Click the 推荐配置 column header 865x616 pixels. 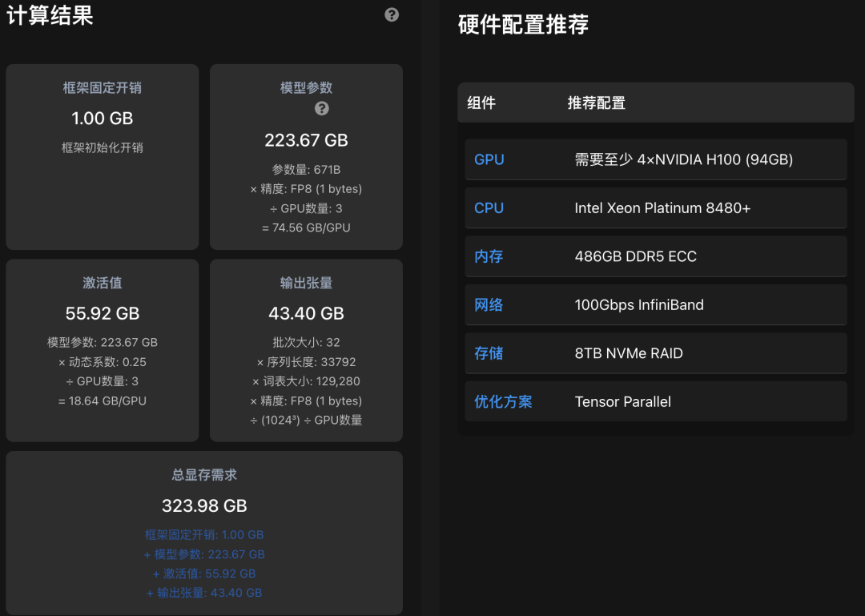point(597,103)
